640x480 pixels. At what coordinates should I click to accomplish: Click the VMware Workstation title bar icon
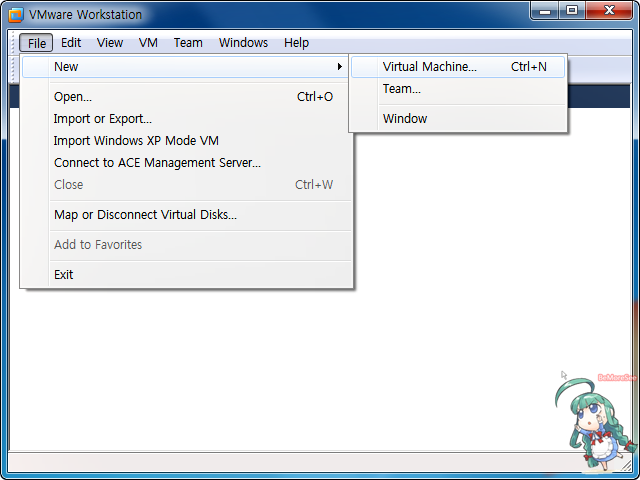click(16, 15)
